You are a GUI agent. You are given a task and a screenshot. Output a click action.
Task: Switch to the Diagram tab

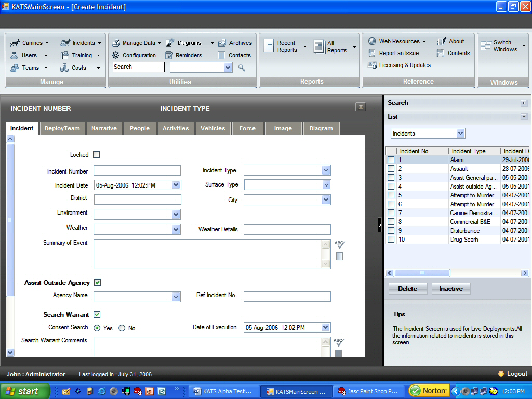tap(321, 128)
